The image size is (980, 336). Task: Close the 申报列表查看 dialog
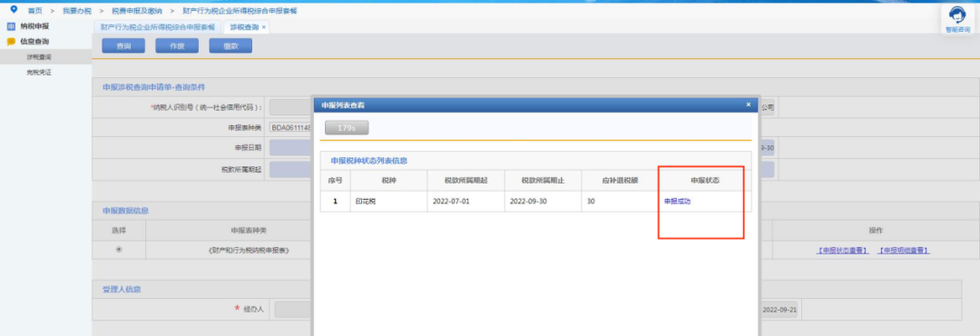pos(748,104)
